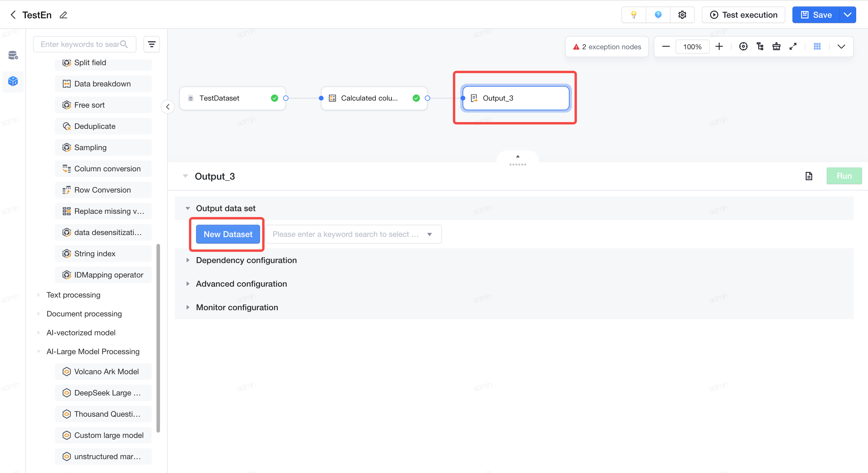Click the fullscreen expand arrows icon
The width and height of the screenshot is (868, 473).
point(793,47)
